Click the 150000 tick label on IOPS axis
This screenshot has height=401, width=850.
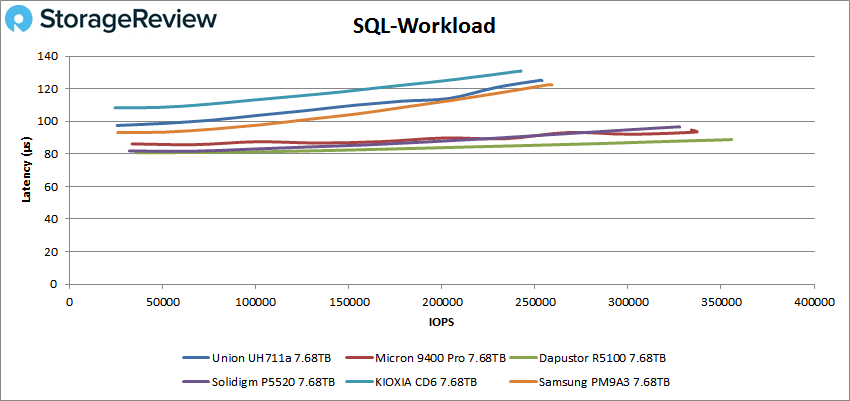(x=349, y=302)
